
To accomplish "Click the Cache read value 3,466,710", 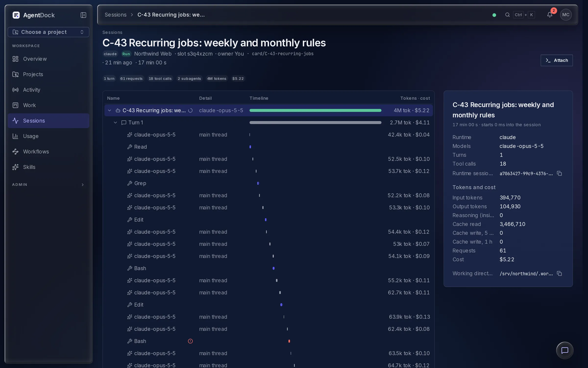I will tap(512, 224).
